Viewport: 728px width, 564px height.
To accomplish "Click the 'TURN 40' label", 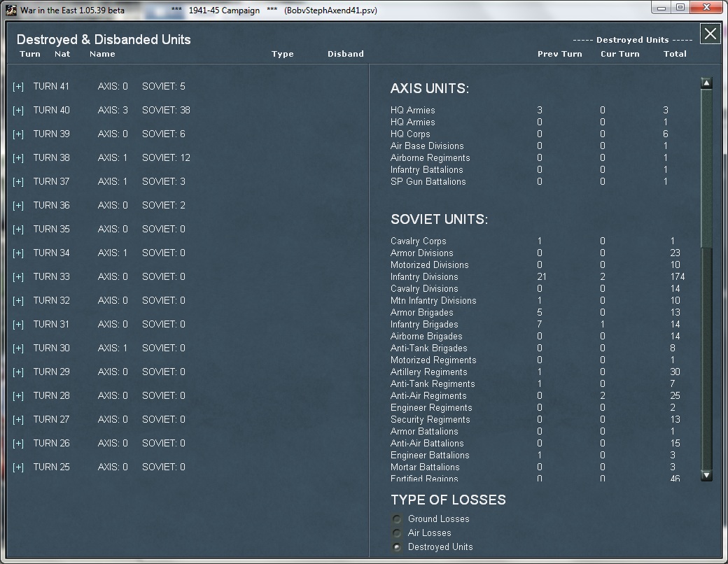I will click(x=52, y=110).
